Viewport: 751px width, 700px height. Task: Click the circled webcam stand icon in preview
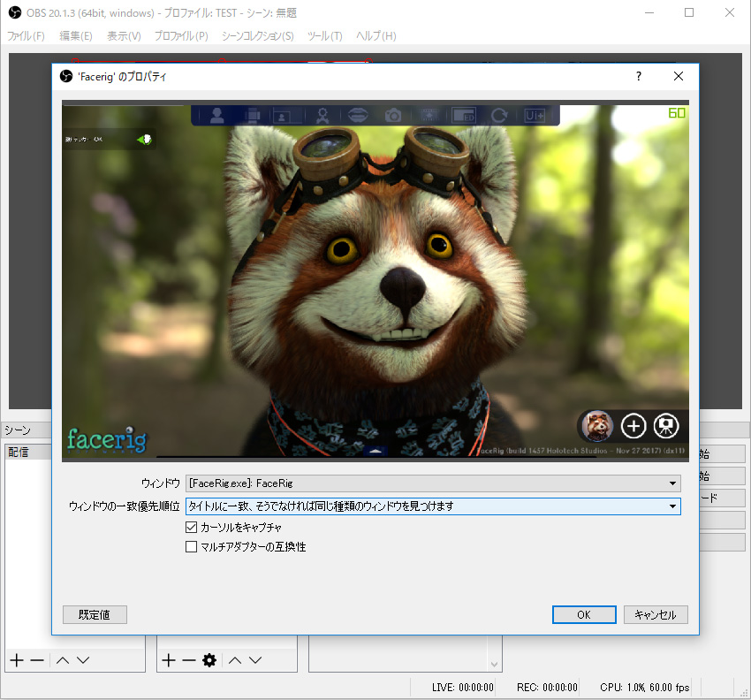pos(666,425)
